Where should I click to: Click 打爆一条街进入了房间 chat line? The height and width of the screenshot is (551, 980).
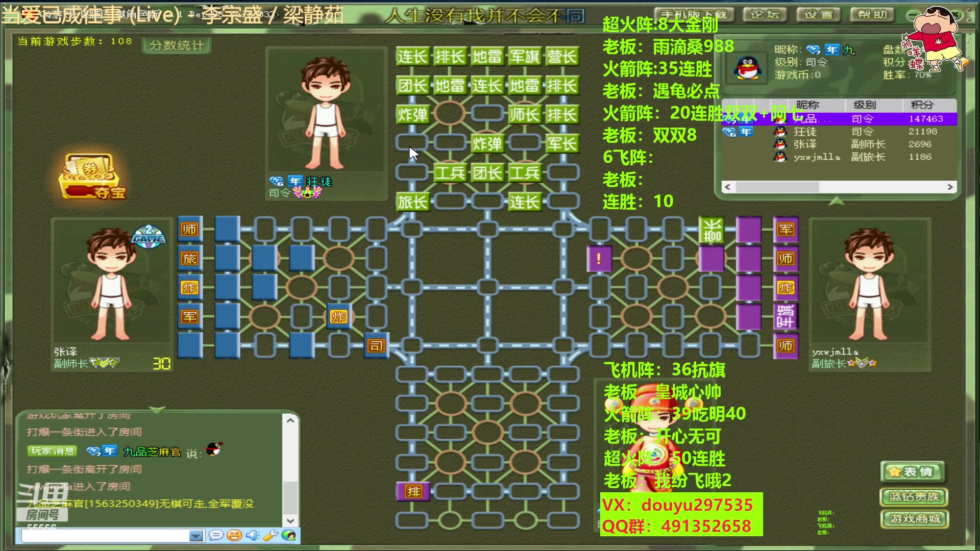(84, 432)
